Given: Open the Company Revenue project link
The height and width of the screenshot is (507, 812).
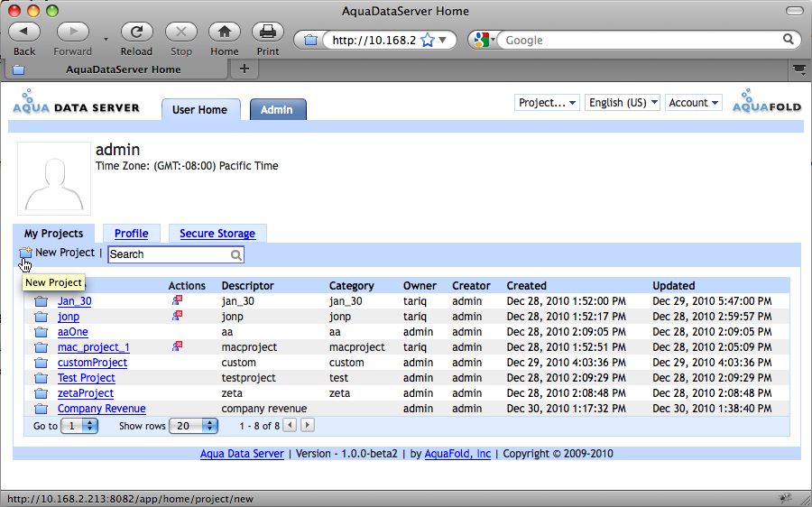Looking at the screenshot, I should 101,409.
